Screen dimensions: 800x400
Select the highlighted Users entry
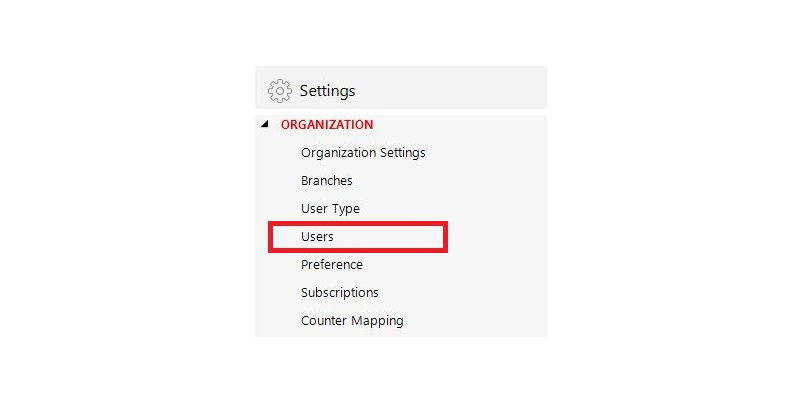click(x=358, y=237)
